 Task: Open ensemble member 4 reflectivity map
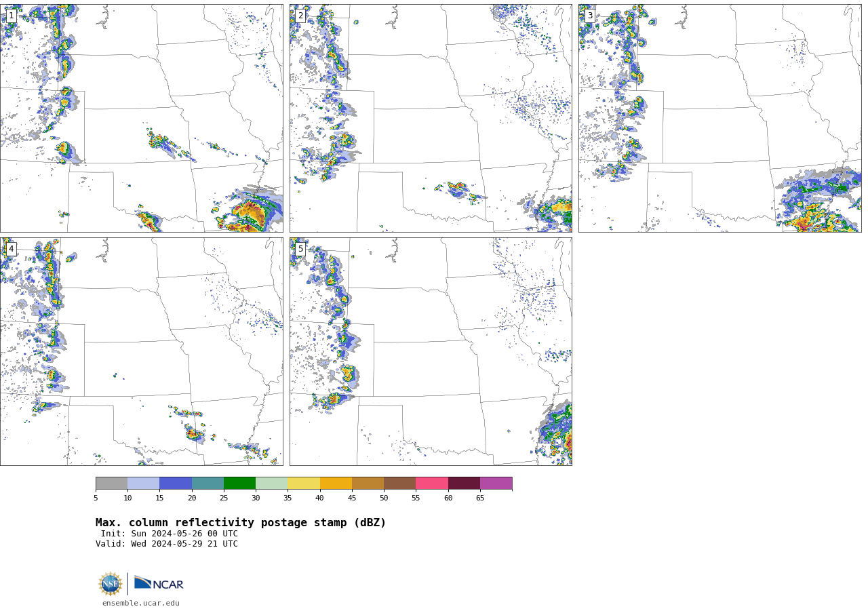click(142, 351)
